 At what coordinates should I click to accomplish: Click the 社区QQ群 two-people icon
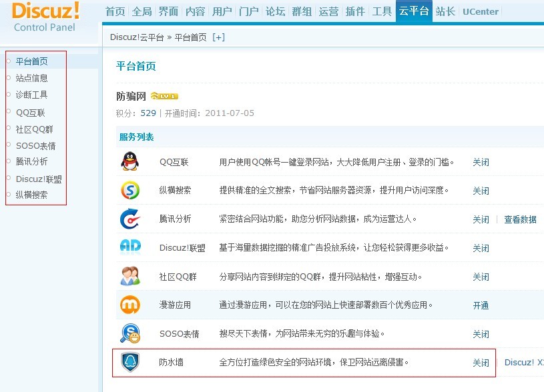coord(130,276)
